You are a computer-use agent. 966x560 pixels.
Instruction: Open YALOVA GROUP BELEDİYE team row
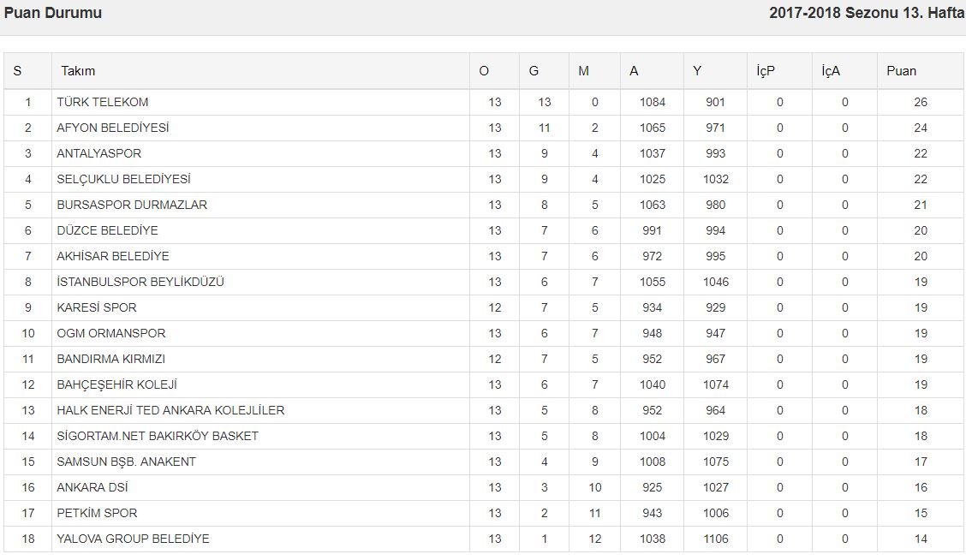pyautogui.click(x=133, y=539)
